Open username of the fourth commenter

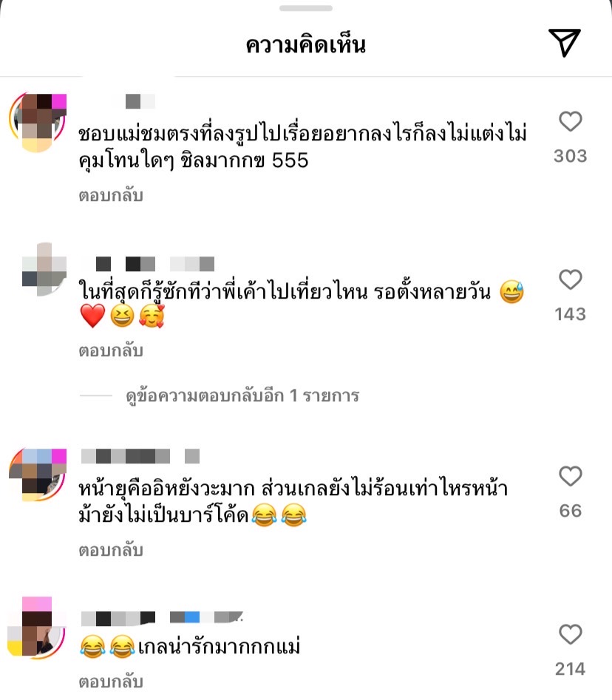(162, 617)
